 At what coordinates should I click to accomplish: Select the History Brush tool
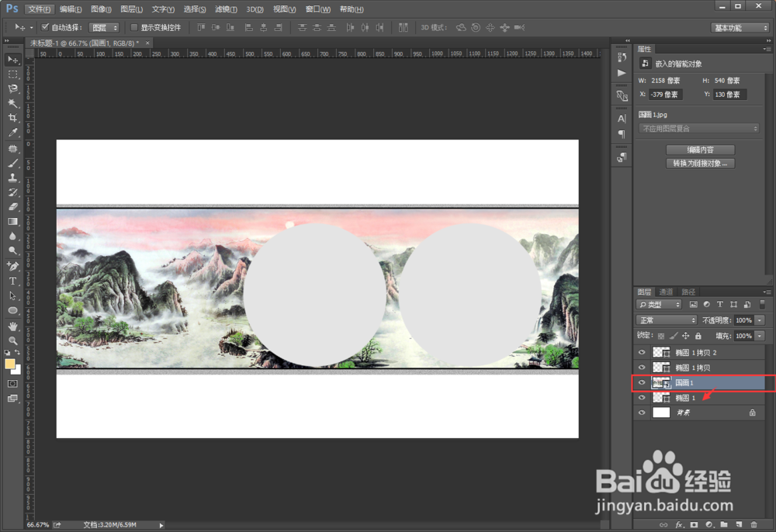[x=13, y=192]
